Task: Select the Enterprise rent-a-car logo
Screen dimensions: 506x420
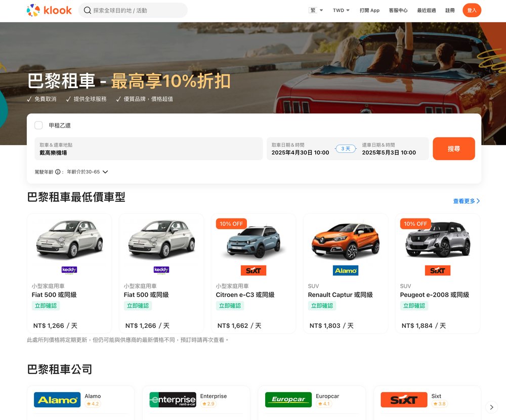Action: click(173, 399)
